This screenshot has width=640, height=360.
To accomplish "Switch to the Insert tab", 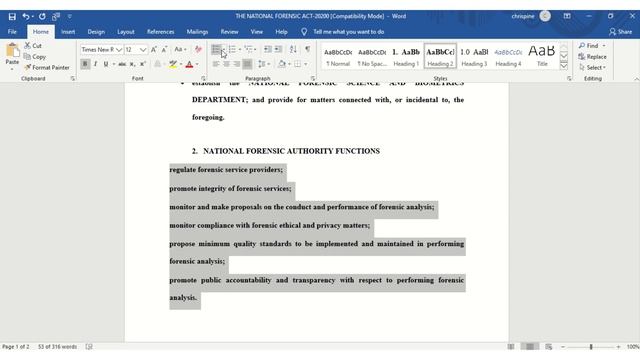I will click(x=68, y=32).
